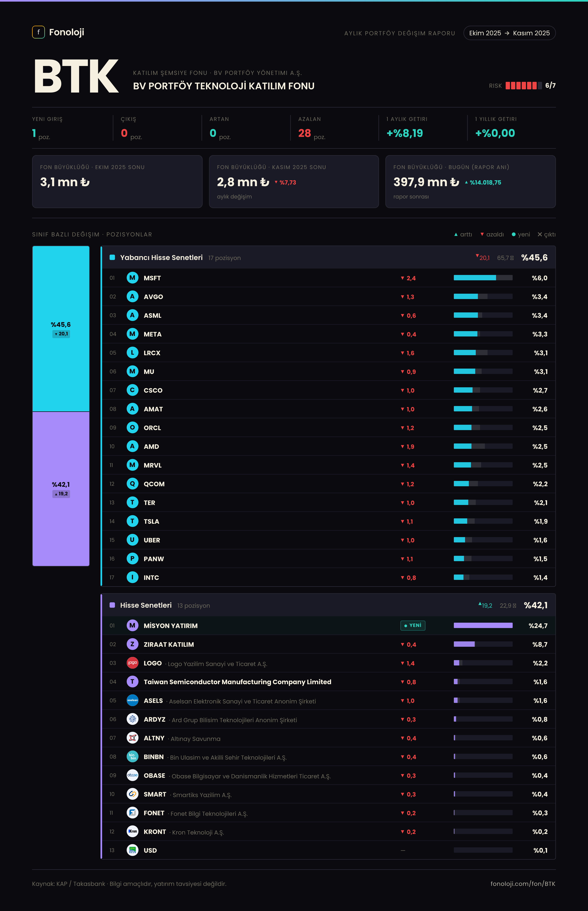The image size is (588, 911).
Task: Click the cyan %45,6 allocation bar segment
Action: [x=61, y=329]
